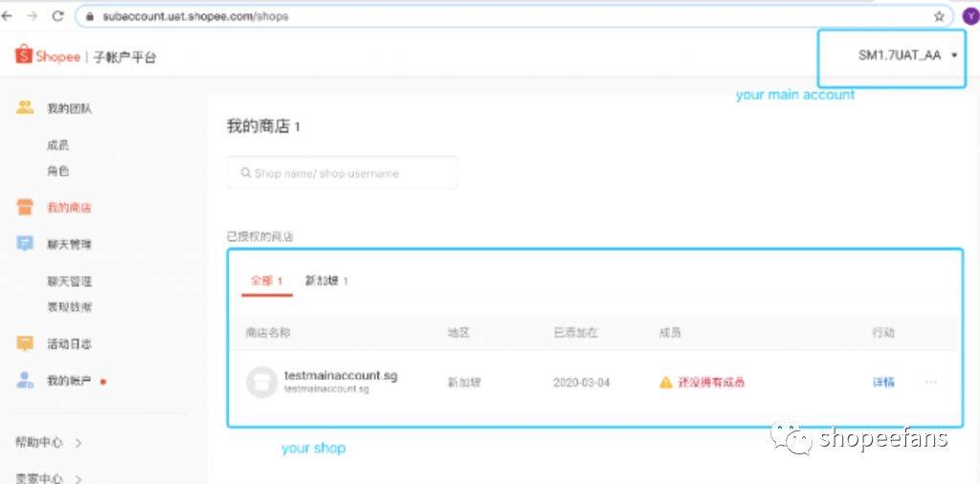Click the 我的商店 shop icon

pyautogui.click(x=25, y=208)
